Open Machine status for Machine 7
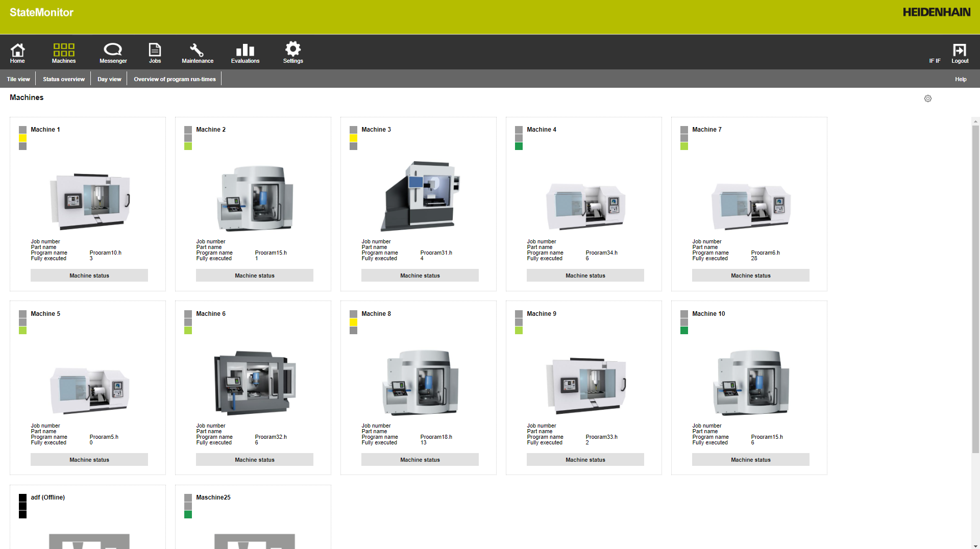The width and height of the screenshot is (980, 549). point(751,276)
